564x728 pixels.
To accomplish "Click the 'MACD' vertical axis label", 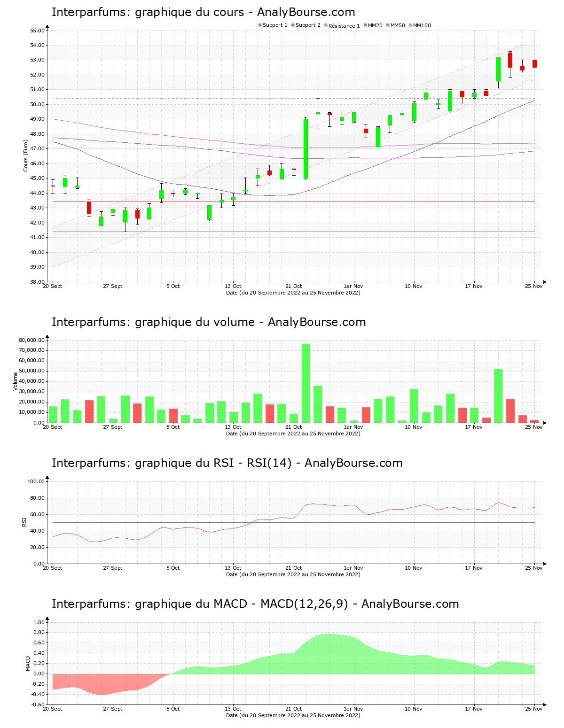I will 28,663.
